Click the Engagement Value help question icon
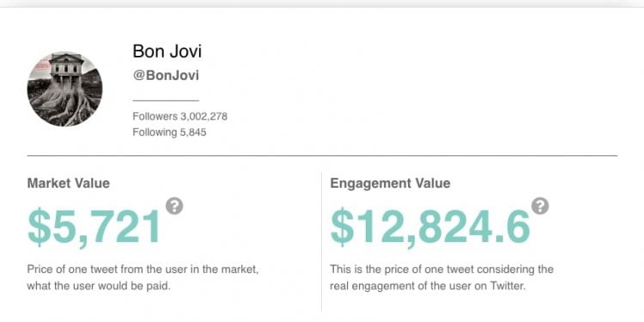 coord(540,206)
